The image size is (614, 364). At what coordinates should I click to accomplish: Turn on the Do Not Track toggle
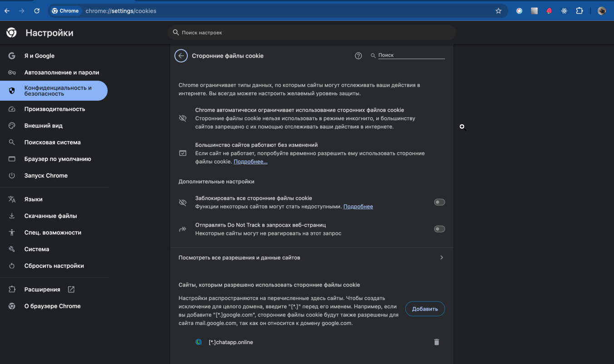439,229
